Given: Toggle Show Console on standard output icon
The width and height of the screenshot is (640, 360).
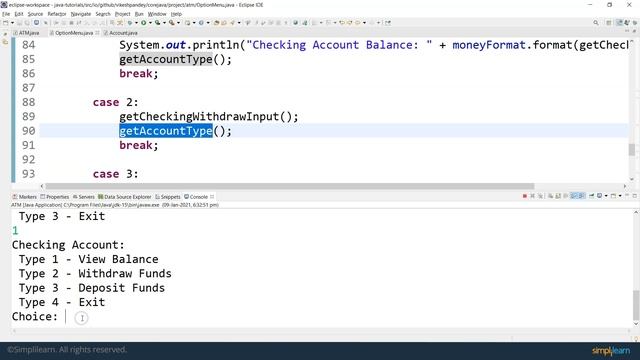Looking at the screenshot, I should [574, 196].
